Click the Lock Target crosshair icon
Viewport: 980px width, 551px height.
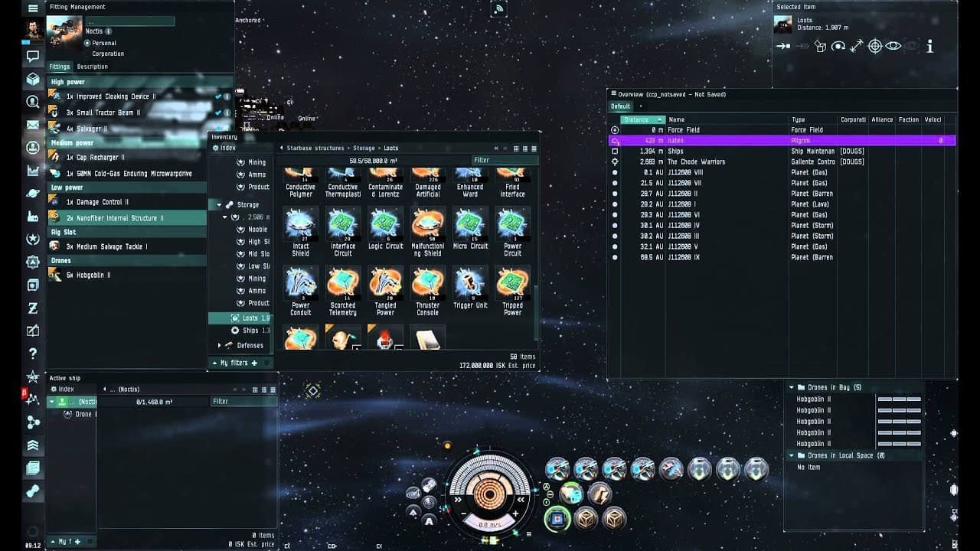(x=874, y=47)
